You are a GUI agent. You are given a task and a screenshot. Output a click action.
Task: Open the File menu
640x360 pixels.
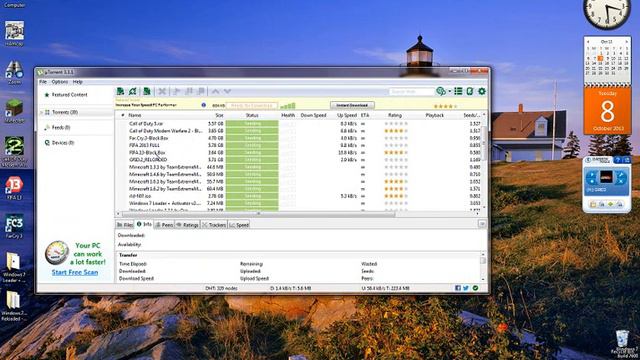click(x=43, y=82)
